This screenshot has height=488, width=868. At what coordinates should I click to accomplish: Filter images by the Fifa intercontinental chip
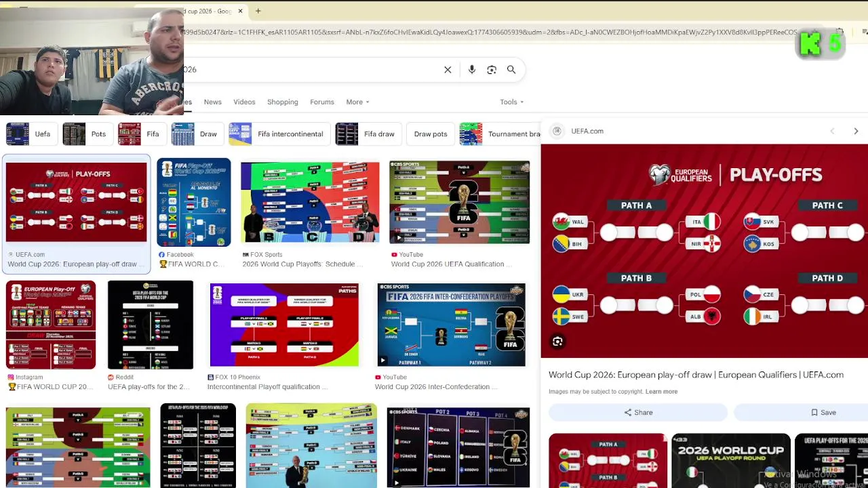(278, 134)
